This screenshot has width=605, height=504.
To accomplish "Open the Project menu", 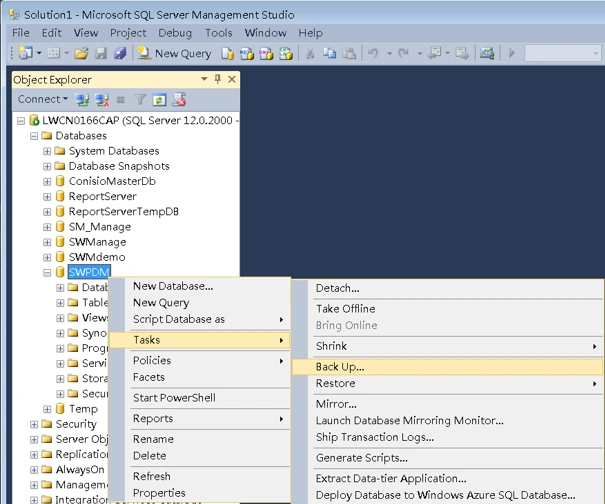I will [x=128, y=33].
